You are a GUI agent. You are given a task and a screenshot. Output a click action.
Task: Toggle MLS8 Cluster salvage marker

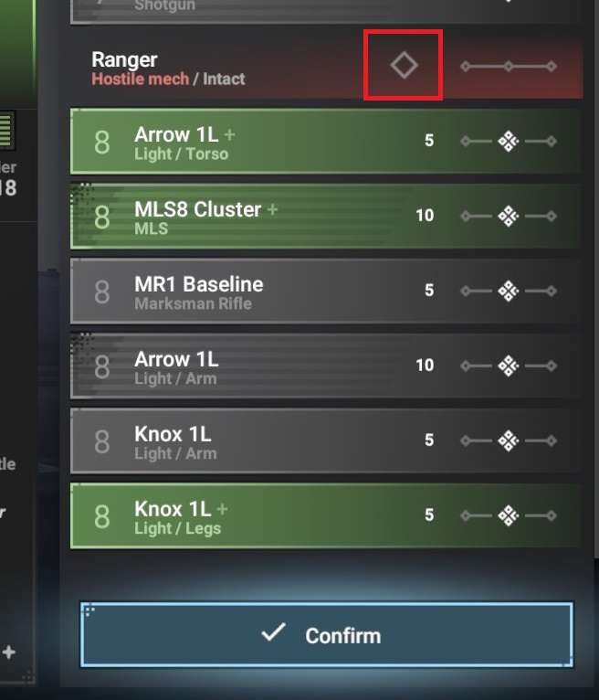pyautogui.click(x=508, y=217)
